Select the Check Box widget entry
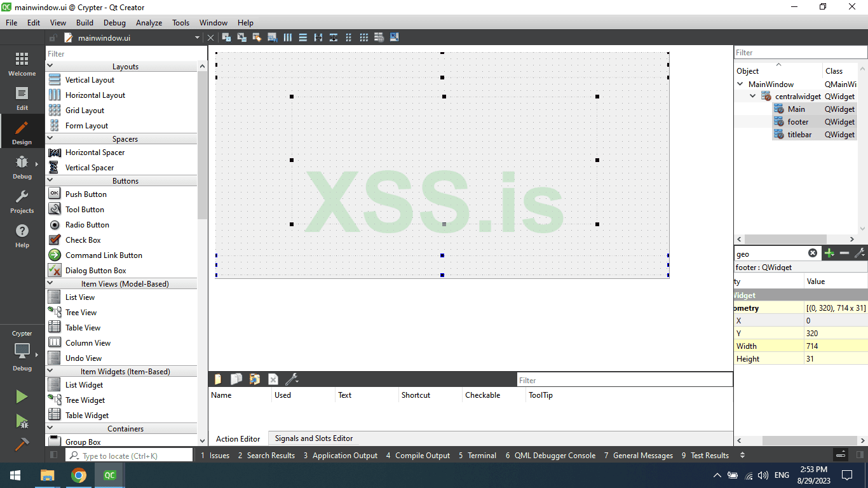Screen dimensions: 868x488 pyautogui.click(x=83, y=240)
